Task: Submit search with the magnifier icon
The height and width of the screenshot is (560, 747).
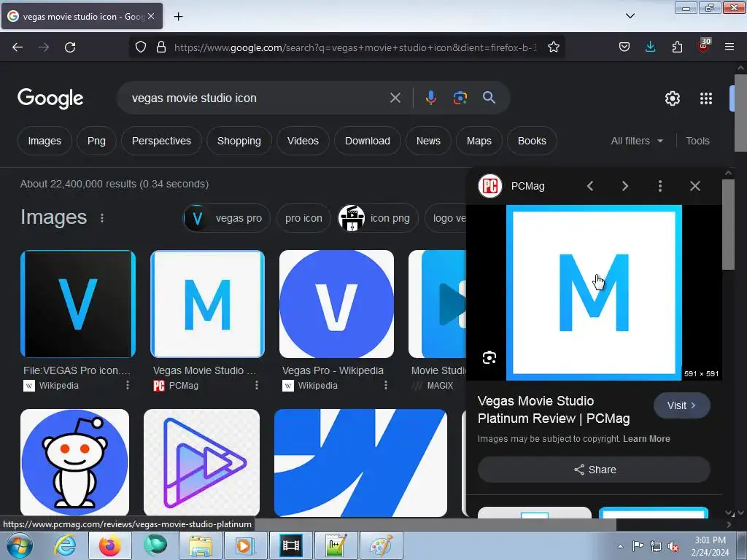Action: coord(489,98)
